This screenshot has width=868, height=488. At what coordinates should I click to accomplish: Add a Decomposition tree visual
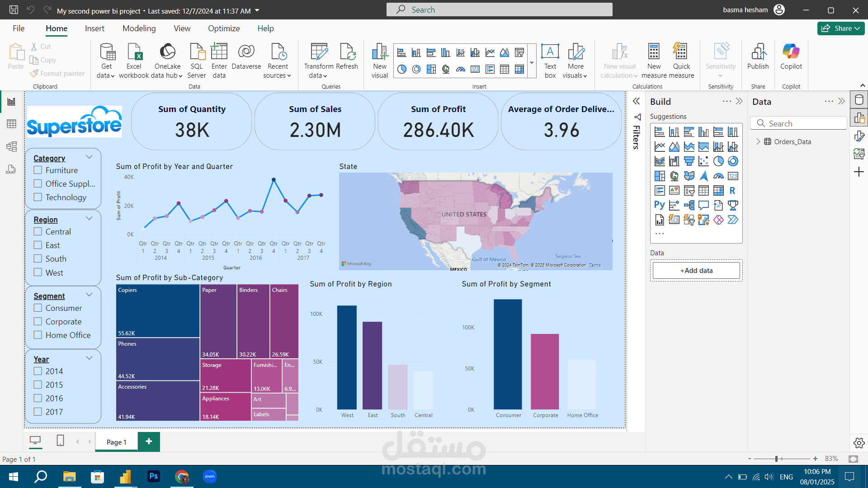(x=689, y=205)
